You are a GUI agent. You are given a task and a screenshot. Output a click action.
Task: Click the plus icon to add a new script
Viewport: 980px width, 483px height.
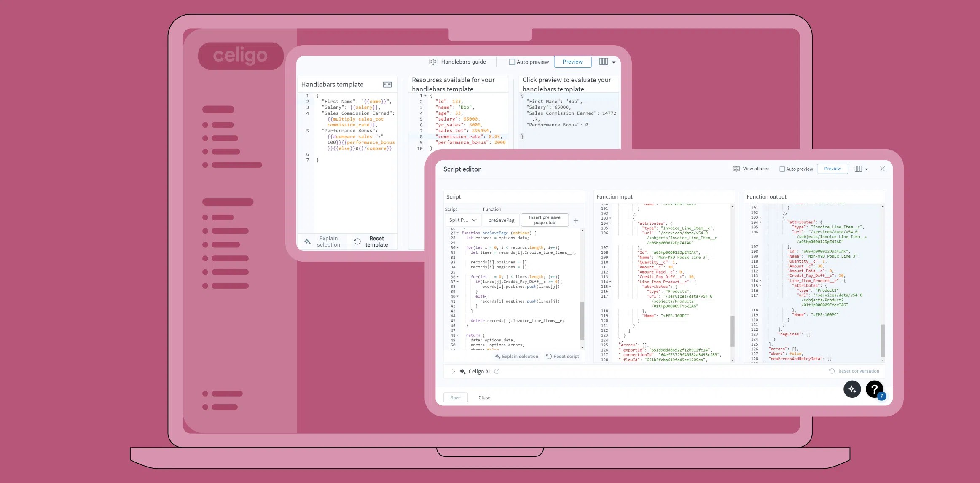pyautogui.click(x=576, y=220)
